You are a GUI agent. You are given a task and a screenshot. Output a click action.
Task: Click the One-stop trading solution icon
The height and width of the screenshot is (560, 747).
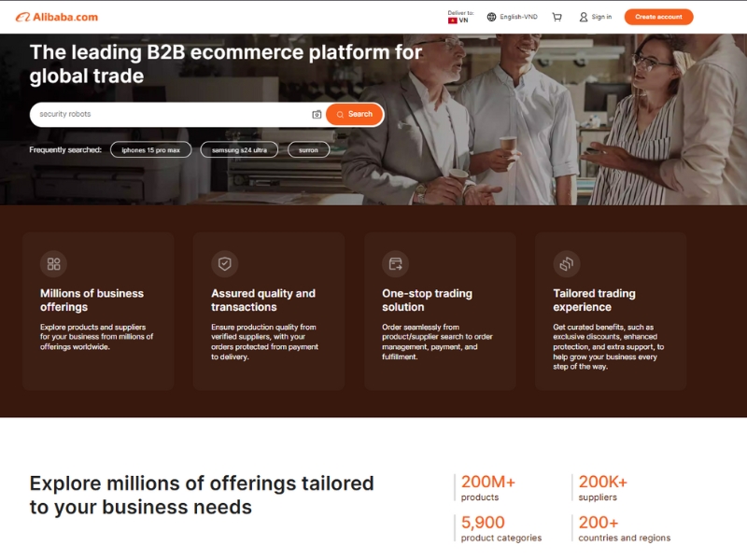[395, 264]
